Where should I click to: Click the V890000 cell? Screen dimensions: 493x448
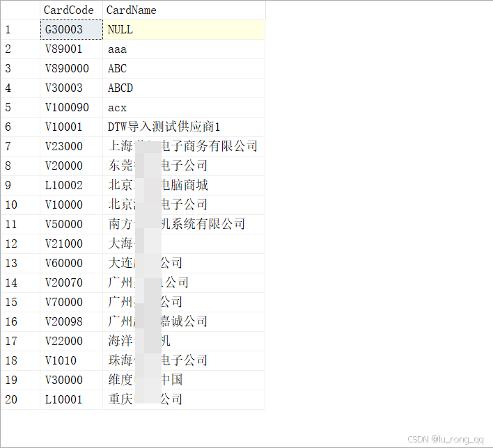click(67, 69)
